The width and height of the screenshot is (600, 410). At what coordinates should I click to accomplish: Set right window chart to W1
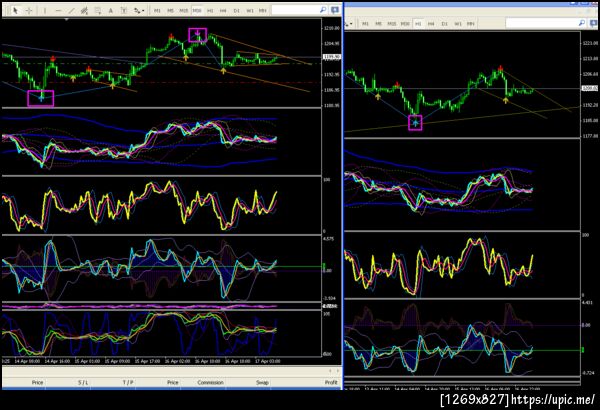458,24
